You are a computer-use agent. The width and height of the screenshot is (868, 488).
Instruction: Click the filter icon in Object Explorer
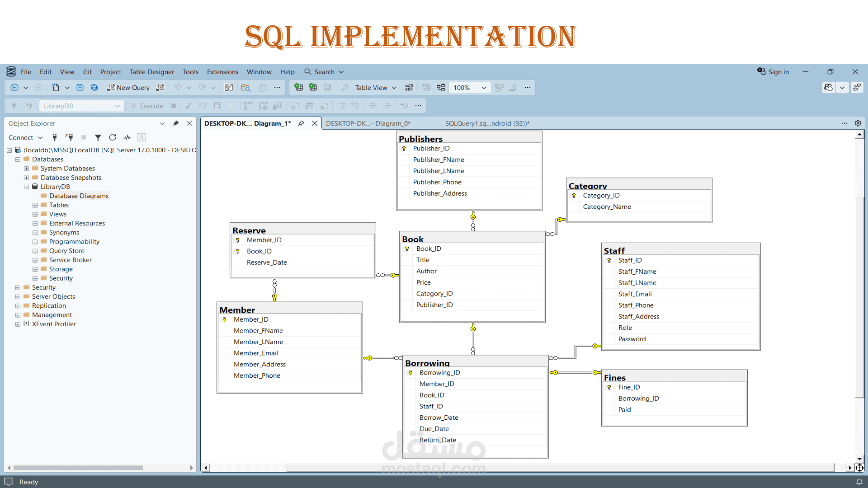pos(98,137)
